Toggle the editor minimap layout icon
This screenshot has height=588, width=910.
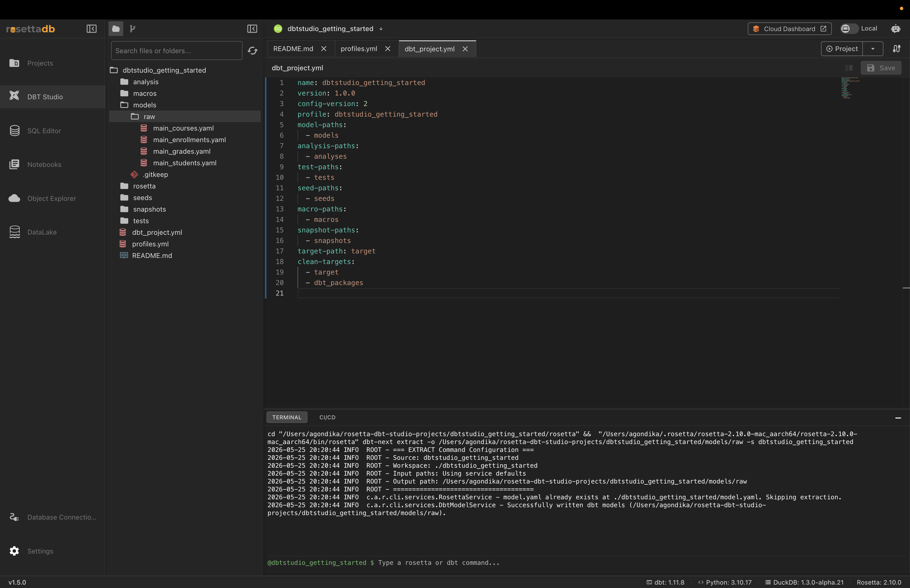coord(849,68)
